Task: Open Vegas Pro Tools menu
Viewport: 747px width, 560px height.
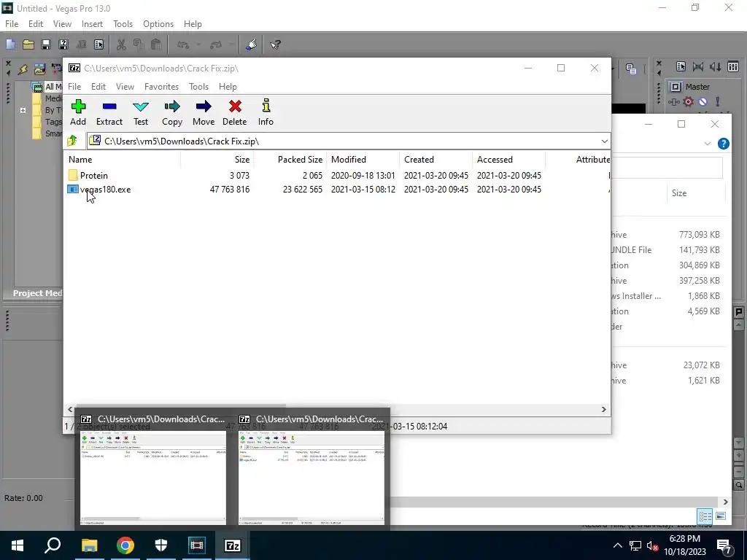Action: [x=123, y=24]
